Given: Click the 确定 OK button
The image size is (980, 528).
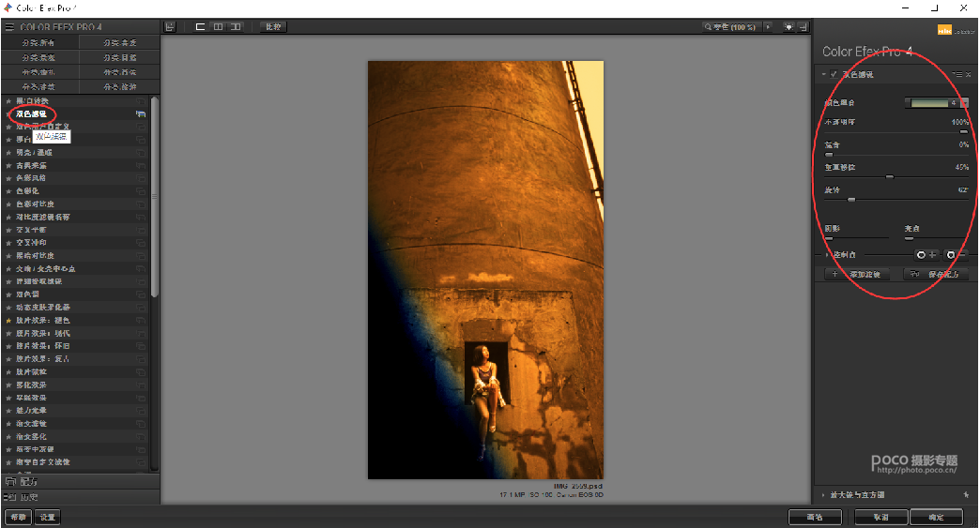Looking at the screenshot, I should pyautogui.click(x=936, y=517).
